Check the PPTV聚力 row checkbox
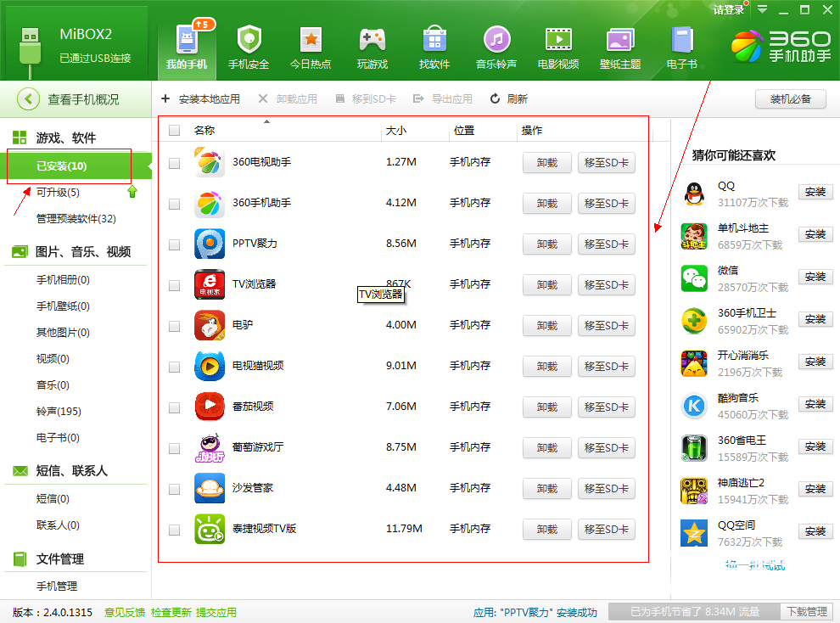This screenshot has height=623, width=840. pos(174,244)
